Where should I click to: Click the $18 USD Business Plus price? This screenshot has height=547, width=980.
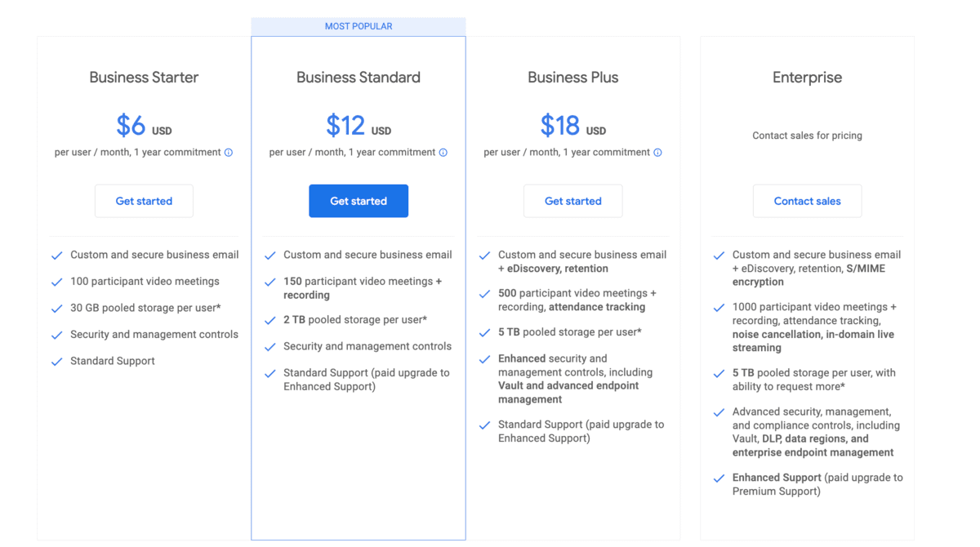573,126
